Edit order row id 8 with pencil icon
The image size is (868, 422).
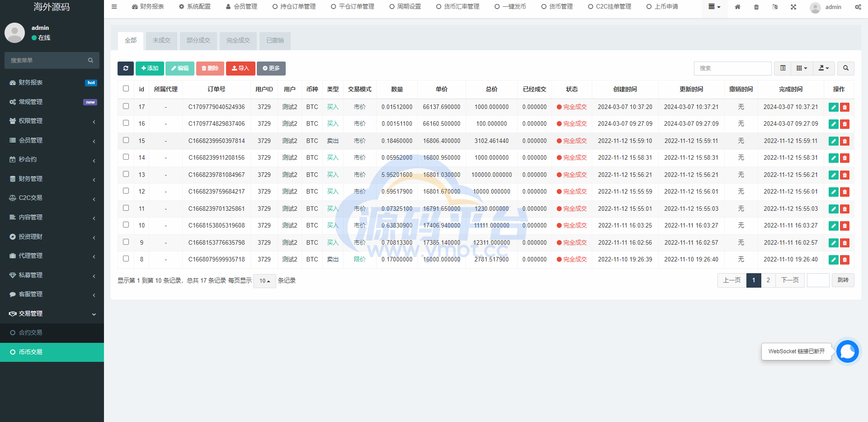[x=833, y=260]
